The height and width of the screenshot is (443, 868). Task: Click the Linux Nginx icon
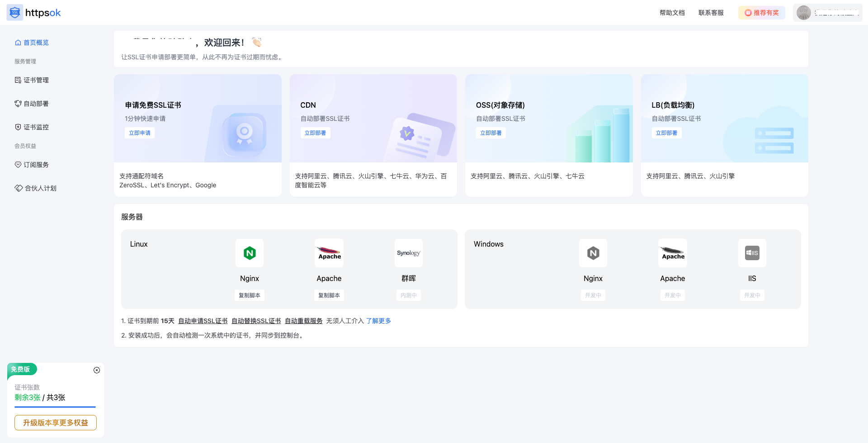coord(250,253)
